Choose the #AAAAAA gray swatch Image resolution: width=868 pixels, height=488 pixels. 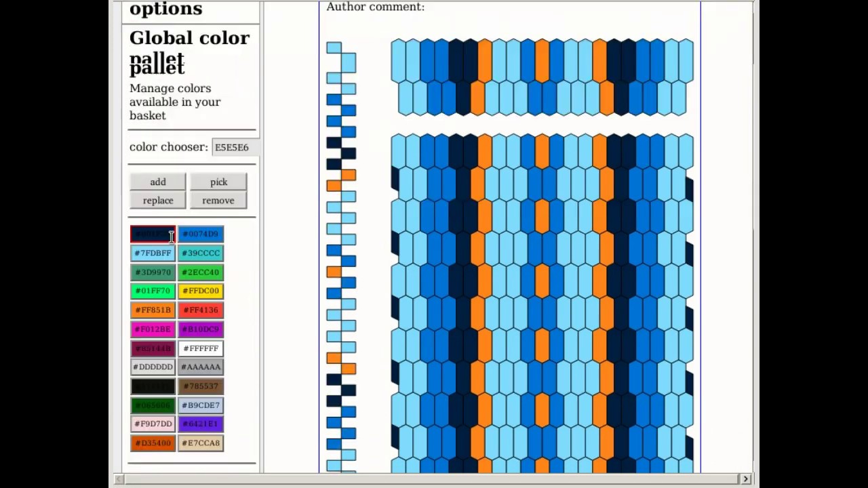[201, 367]
